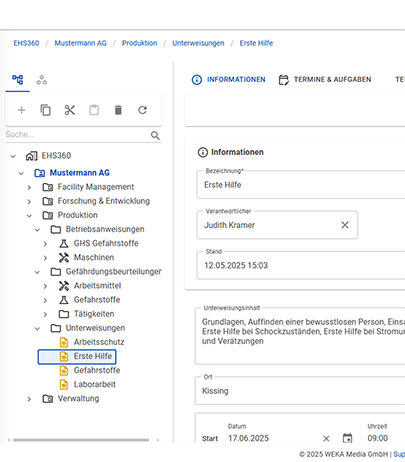Click the Arbeitsschutz document icon
This screenshot has height=462, width=405.
[64, 342]
